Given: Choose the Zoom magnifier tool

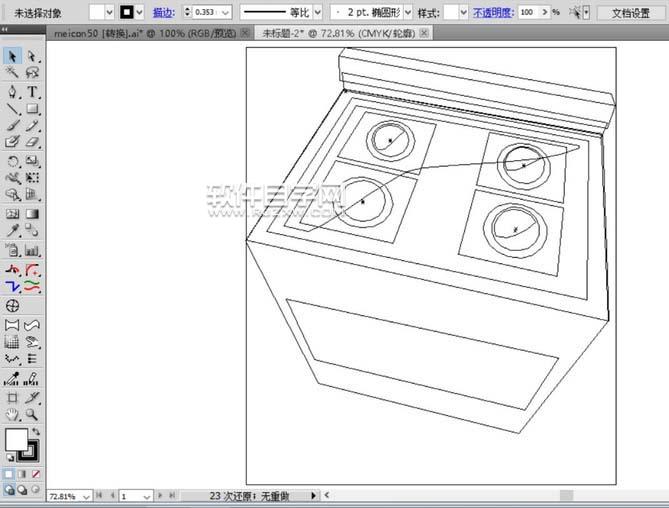Looking at the screenshot, I should coord(33,413).
